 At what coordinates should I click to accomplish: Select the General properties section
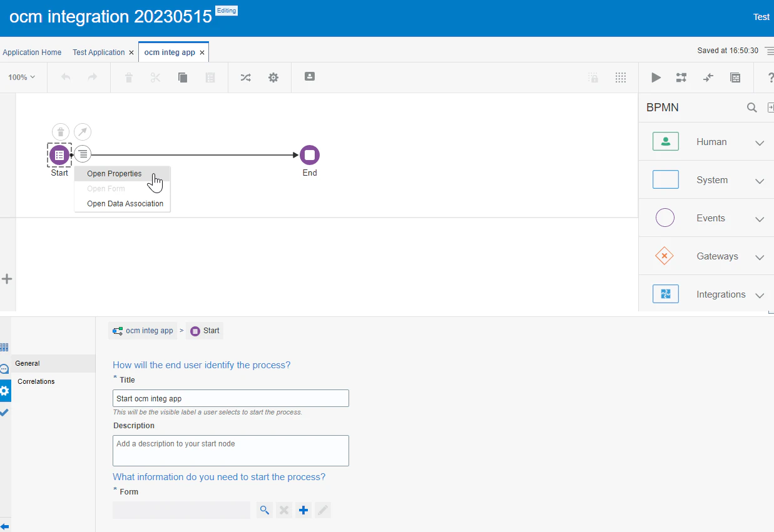tap(53, 363)
